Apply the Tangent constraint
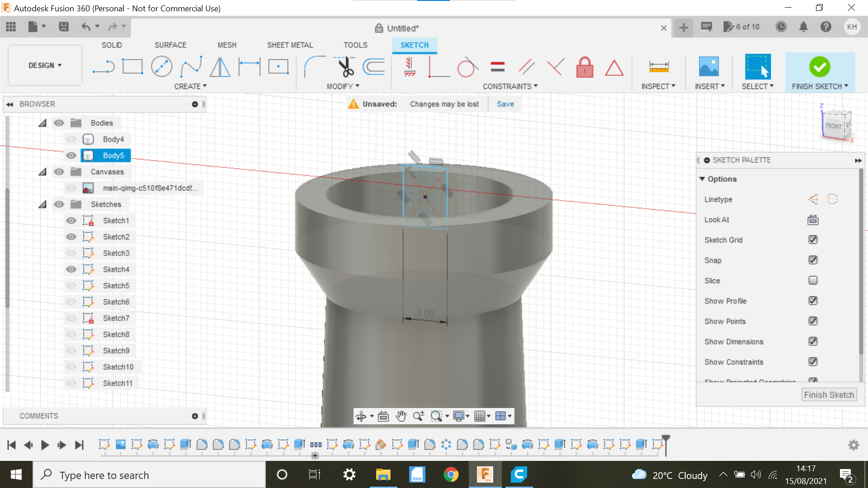Image resolution: width=868 pixels, height=488 pixels. tap(467, 67)
